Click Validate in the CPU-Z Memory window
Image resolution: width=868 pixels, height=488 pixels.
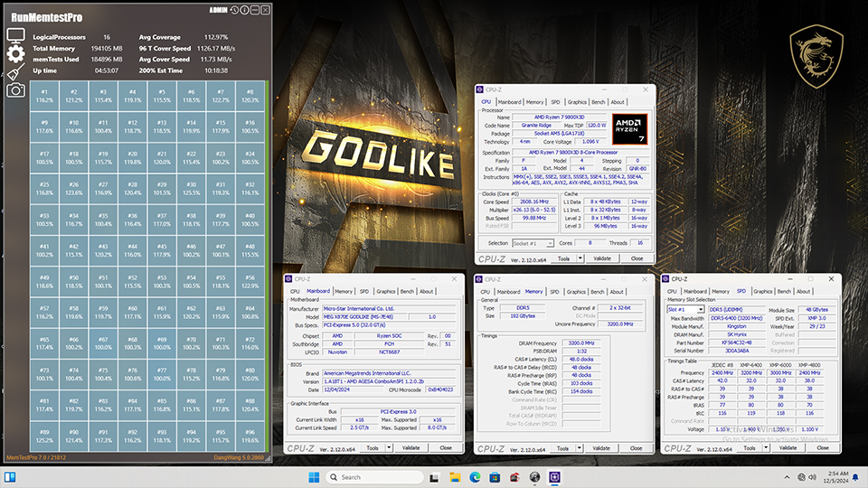(600, 447)
